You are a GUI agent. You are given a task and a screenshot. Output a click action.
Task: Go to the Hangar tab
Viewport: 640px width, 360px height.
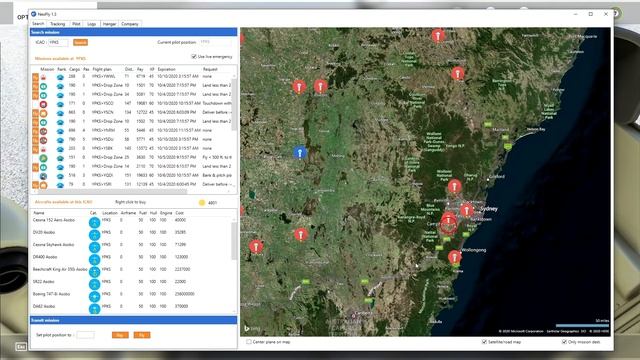coord(109,24)
